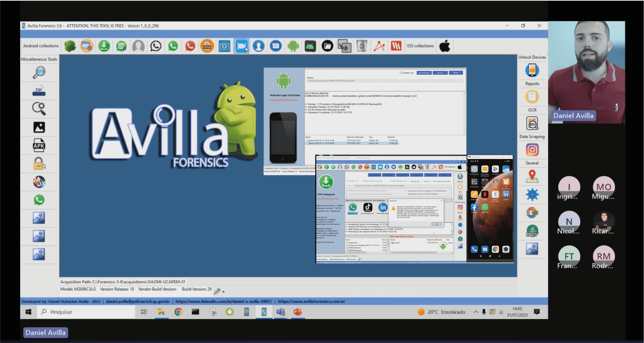Click the last landscape image sidebar icon
This screenshot has height=343, width=644.
pyautogui.click(x=39, y=254)
